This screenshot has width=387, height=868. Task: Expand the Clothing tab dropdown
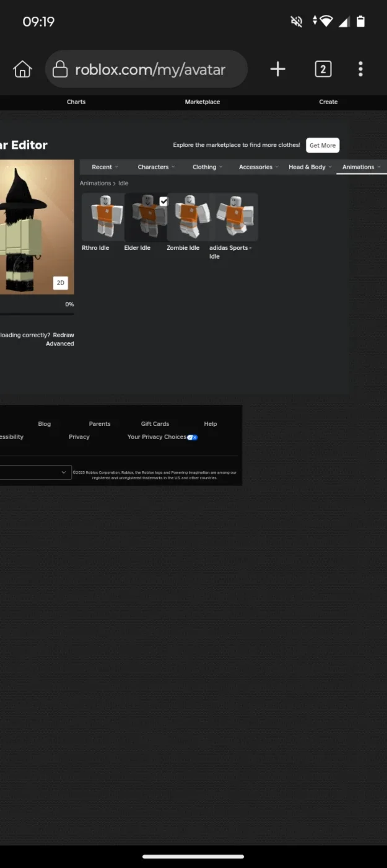pos(207,167)
